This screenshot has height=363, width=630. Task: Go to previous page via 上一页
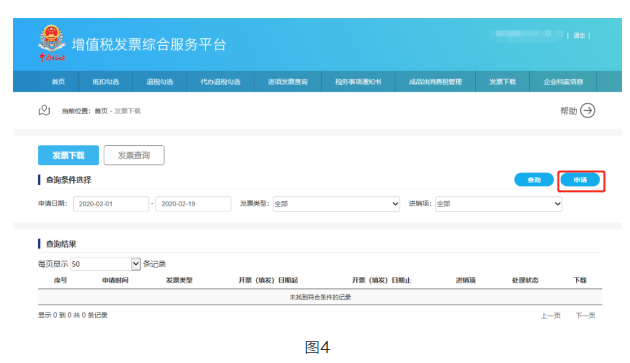tap(550, 316)
